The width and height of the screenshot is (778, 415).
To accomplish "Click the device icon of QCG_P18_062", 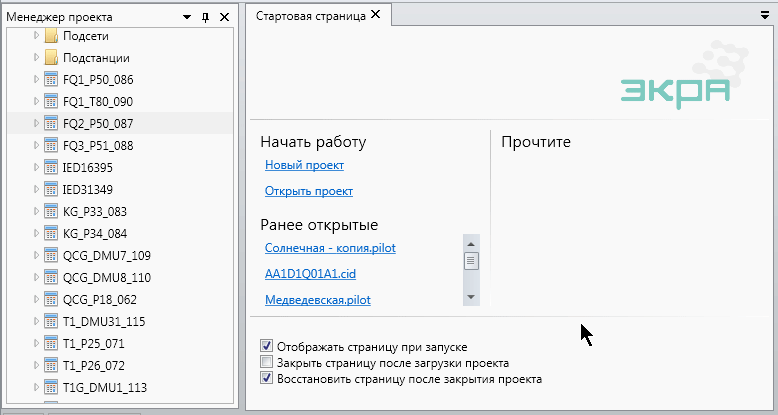I will coord(51,299).
